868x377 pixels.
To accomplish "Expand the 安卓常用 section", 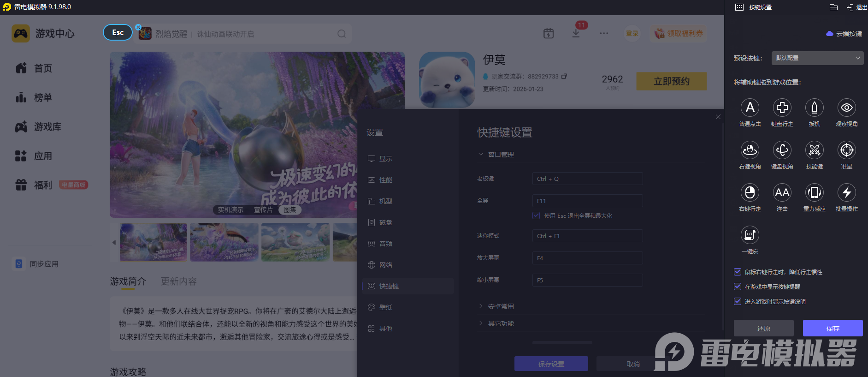I will (x=481, y=306).
